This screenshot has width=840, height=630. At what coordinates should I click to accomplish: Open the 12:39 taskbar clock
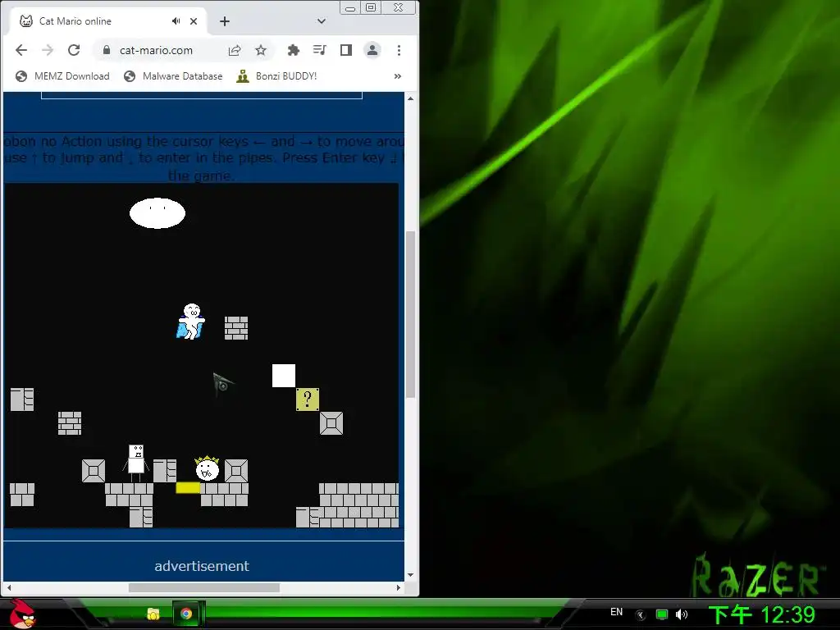762,614
